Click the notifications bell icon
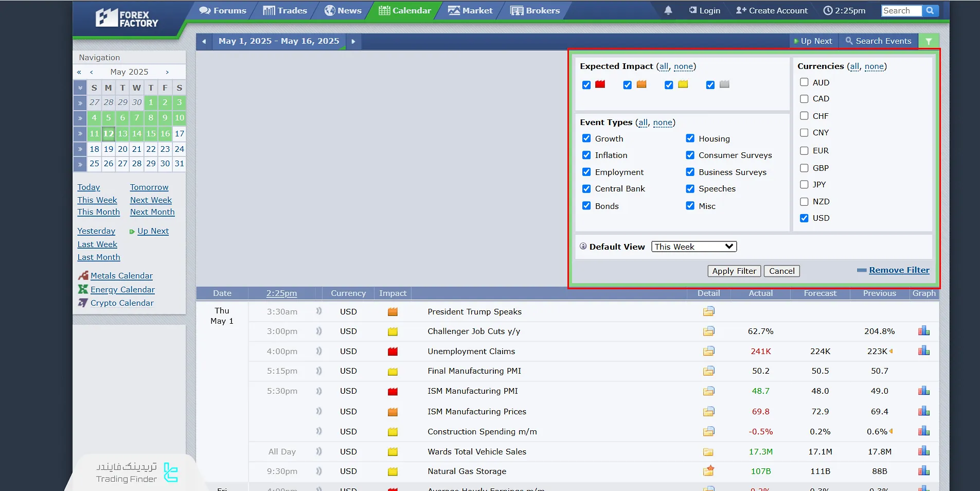Image resolution: width=980 pixels, height=491 pixels. point(668,10)
